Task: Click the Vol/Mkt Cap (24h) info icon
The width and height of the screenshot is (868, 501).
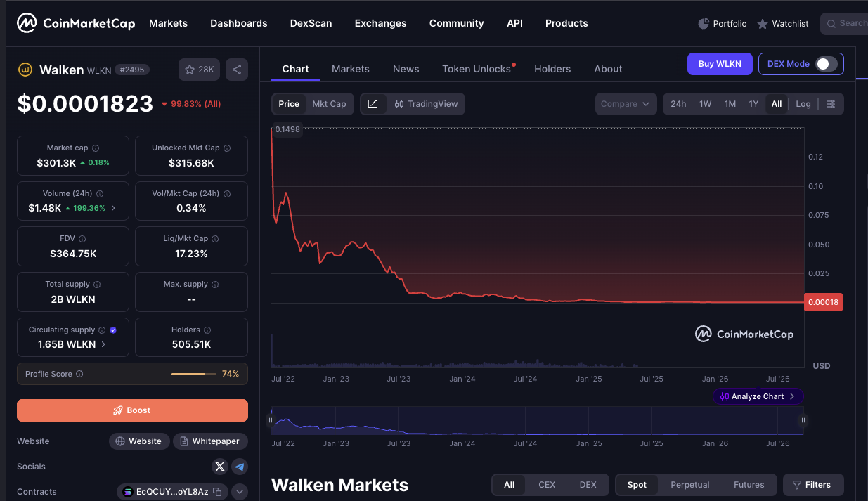Action: (x=226, y=193)
